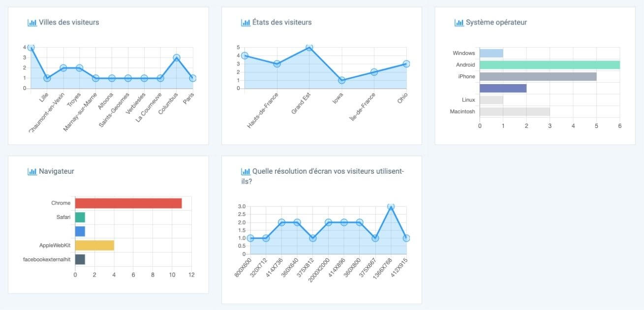The width and height of the screenshot is (644, 310).
Task: Click the chart icon beside Villes des visiteurs
Action: click(32, 22)
